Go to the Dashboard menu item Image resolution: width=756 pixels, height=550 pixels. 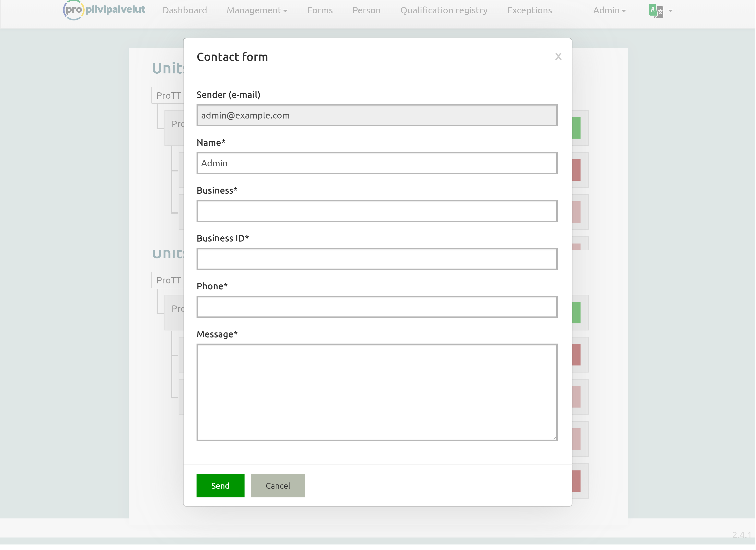tap(185, 11)
